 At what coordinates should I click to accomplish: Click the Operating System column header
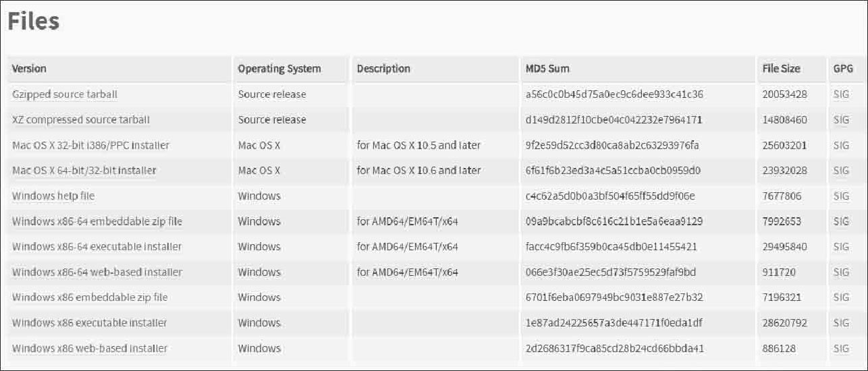[279, 69]
